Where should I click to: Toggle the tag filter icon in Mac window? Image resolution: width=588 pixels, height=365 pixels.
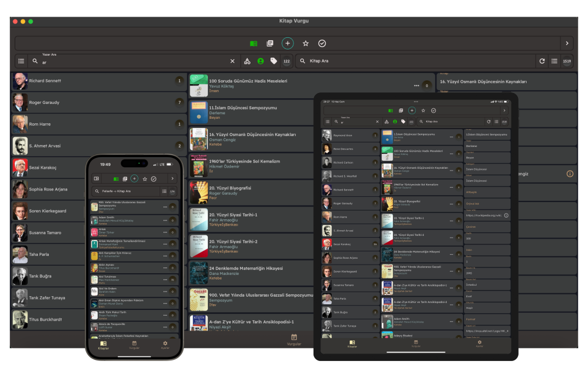click(x=274, y=61)
